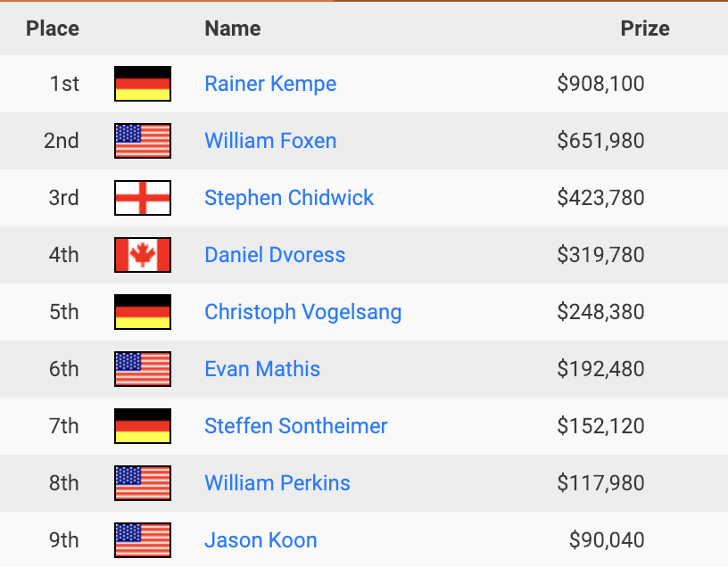Open the Daniel Dvoress link

[x=275, y=255]
